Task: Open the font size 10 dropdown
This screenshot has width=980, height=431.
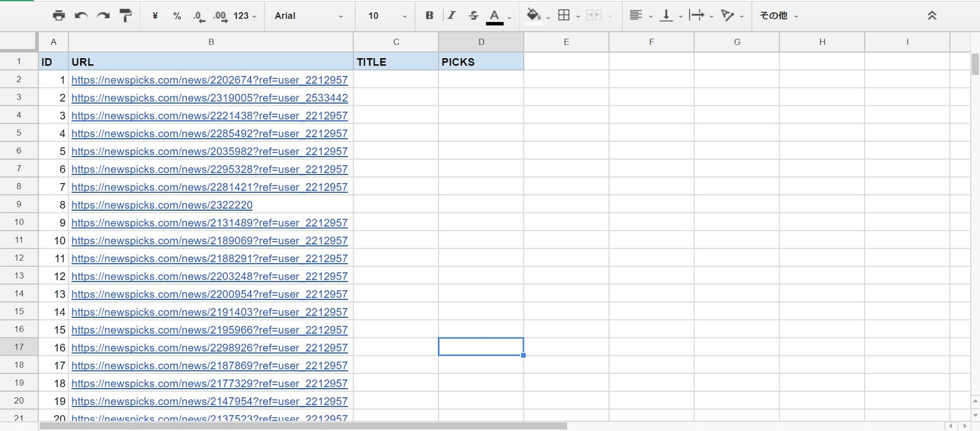Action: click(x=387, y=16)
